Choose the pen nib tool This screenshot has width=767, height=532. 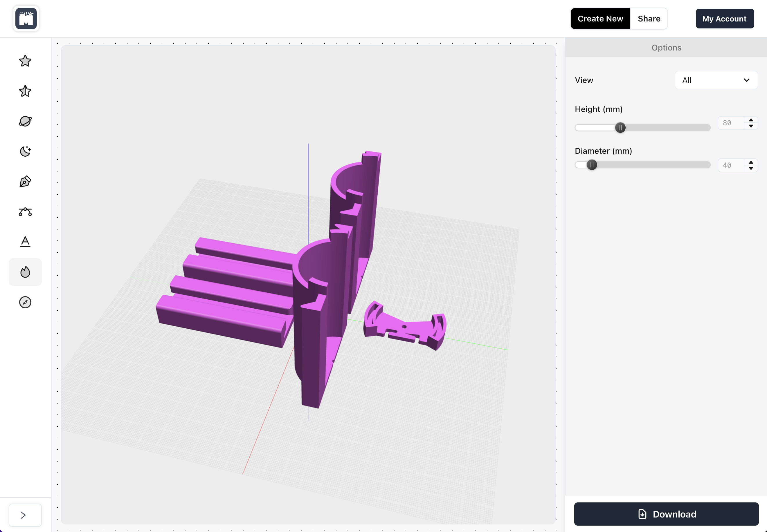tap(25, 182)
